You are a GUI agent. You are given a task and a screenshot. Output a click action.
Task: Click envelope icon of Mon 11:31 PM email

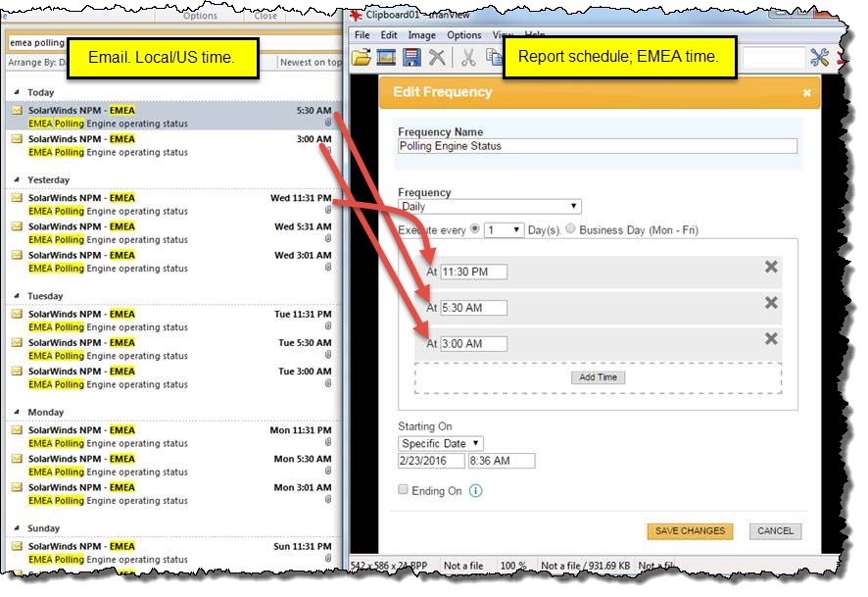point(18,430)
